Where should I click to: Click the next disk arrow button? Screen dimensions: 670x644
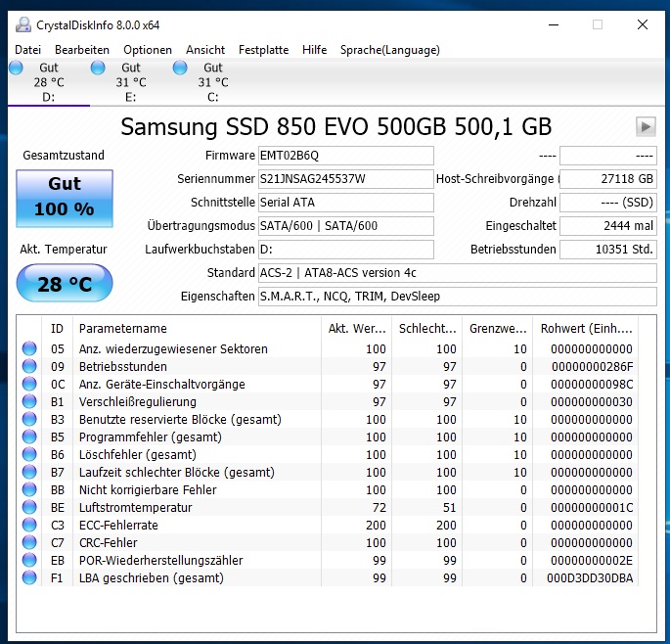point(646,126)
